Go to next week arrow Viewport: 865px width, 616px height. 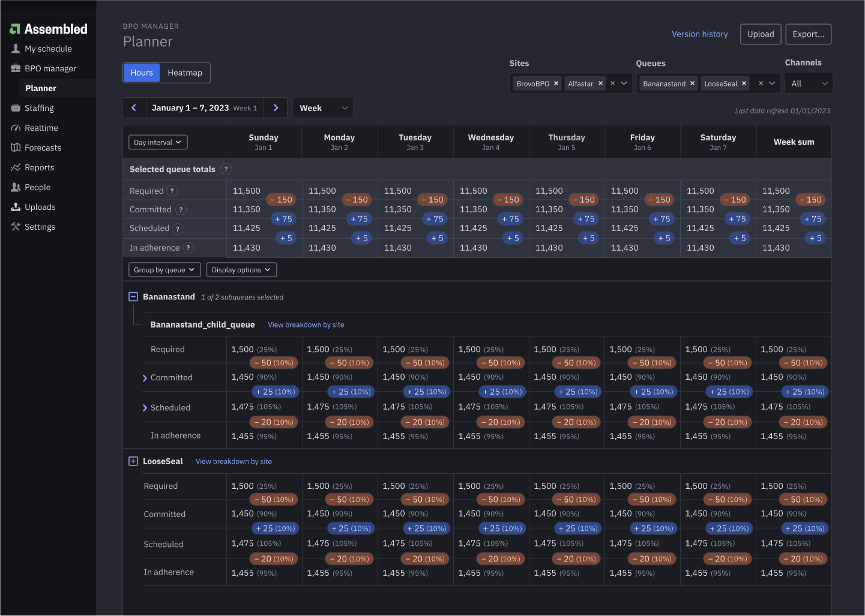(x=276, y=108)
